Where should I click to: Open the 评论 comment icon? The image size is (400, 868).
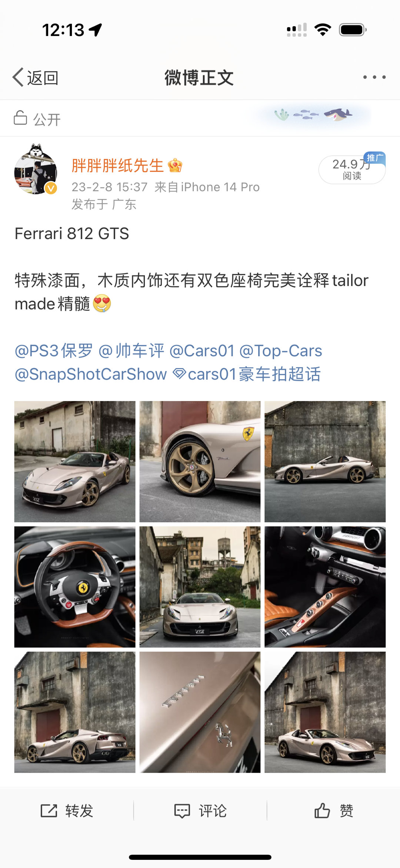182,811
